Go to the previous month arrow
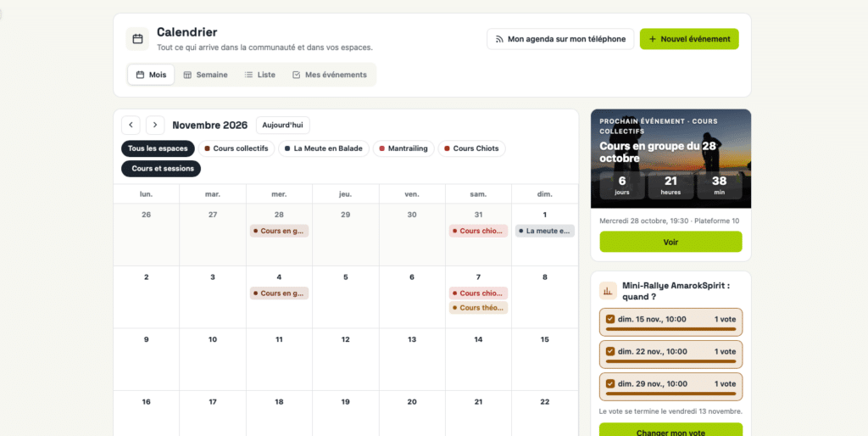The width and height of the screenshot is (868, 436). (131, 126)
